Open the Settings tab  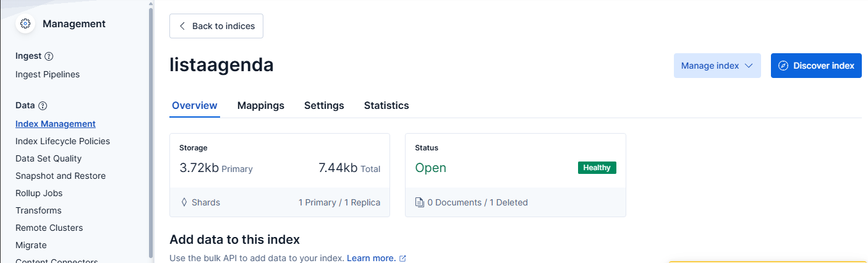[324, 105]
